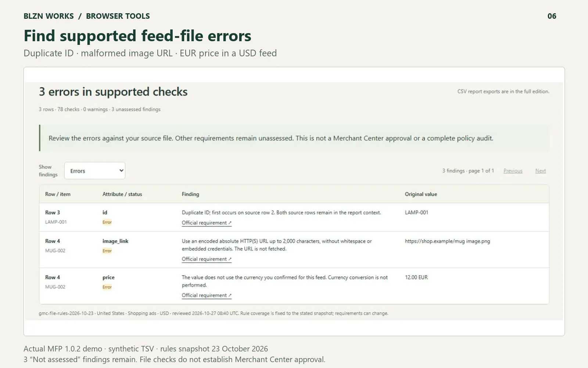Click the Error badge under price attribute
Image resolution: width=588 pixels, height=368 pixels.
click(x=107, y=287)
